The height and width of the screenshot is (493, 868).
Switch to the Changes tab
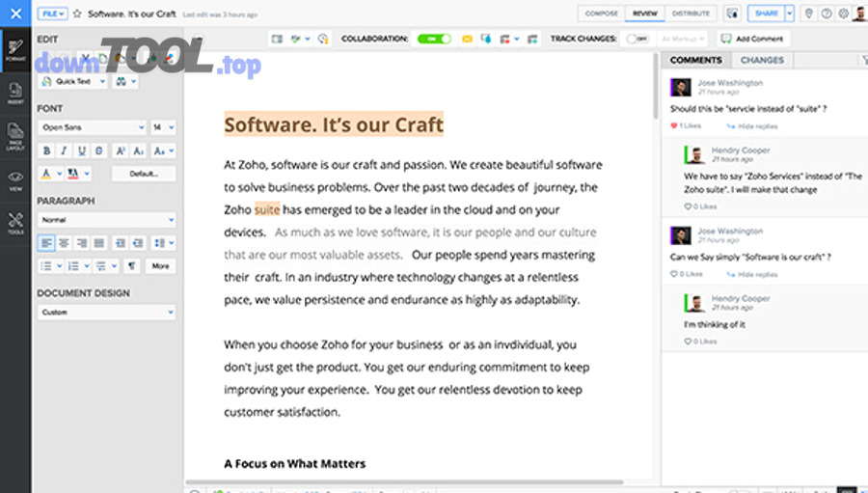762,60
